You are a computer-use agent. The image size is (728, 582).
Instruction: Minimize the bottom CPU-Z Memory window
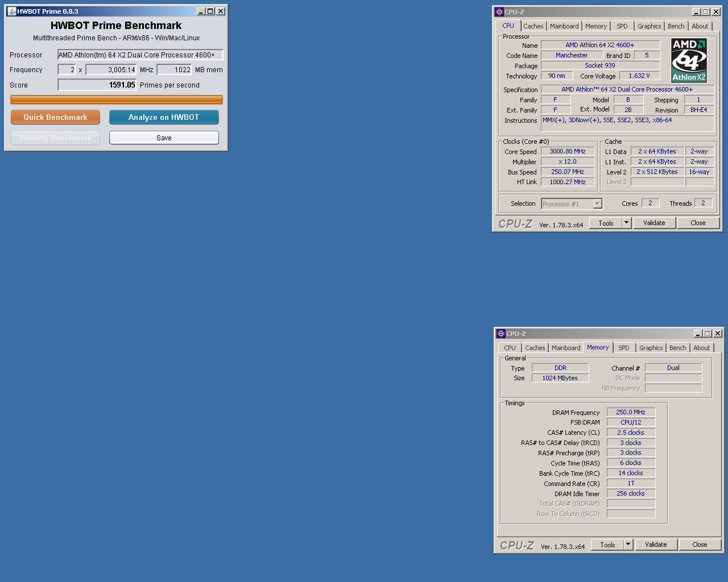(698, 334)
